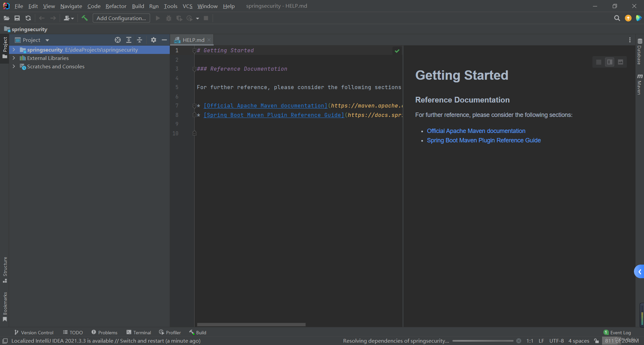Open the Problems tool window
The image size is (644, 345).
[105, 333]
